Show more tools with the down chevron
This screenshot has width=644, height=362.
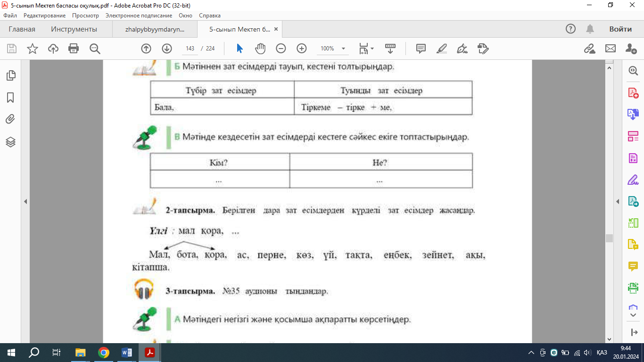point(633,314)
